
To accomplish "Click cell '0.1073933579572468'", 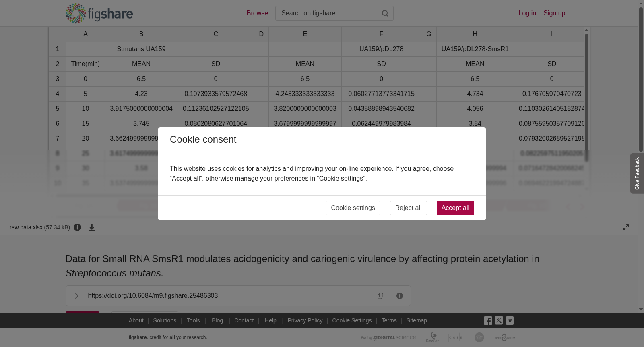I will point(216,94).
